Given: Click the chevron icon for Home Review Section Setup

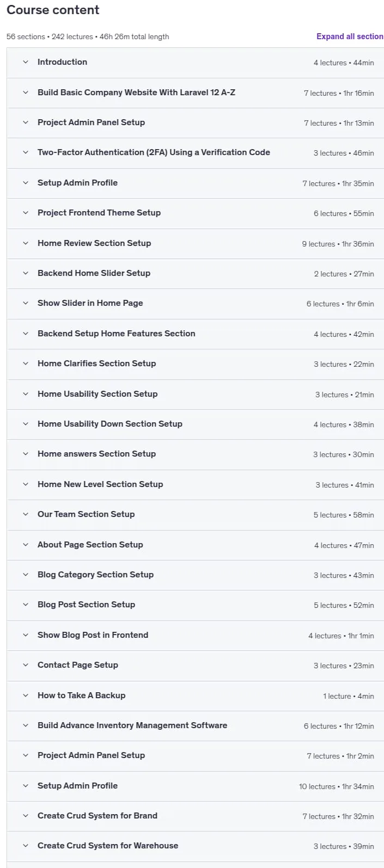Looking at the screenshot, I should coord(25,243).
